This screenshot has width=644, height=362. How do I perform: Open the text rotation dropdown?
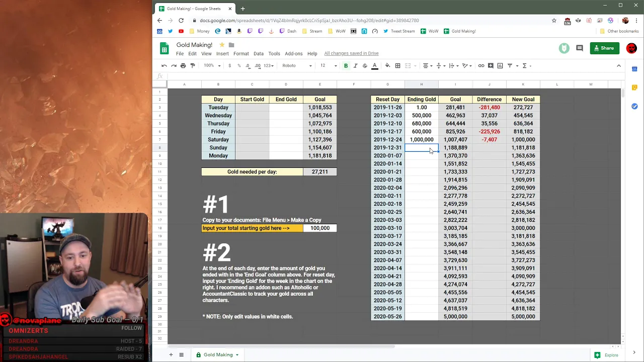pos(467,65)
